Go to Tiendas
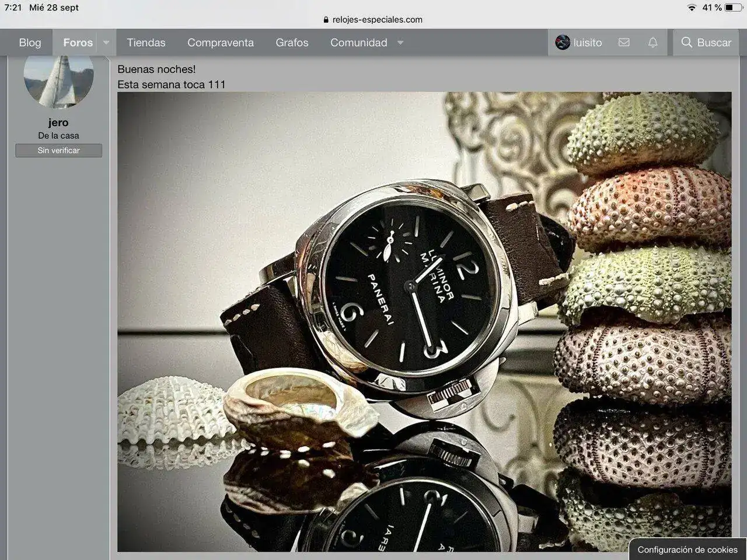 (146, 43)
